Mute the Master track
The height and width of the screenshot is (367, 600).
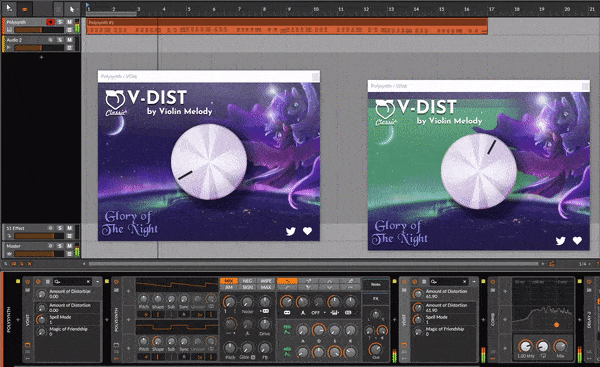(x=70, y=246)
